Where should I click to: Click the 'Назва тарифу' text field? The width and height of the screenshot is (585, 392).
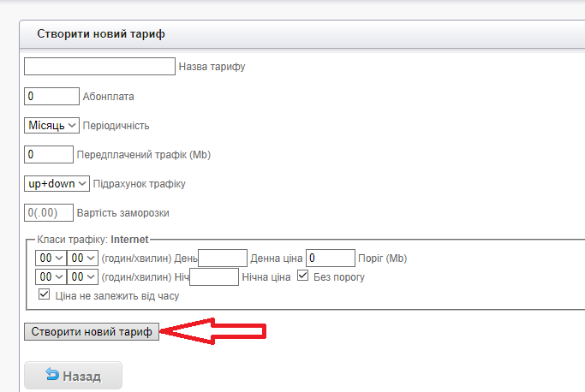99,67
